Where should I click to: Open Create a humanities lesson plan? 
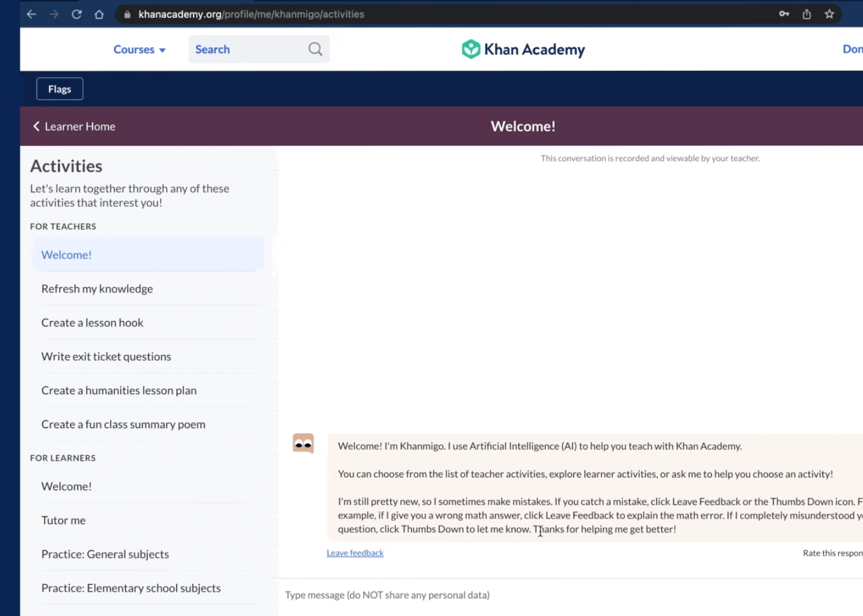[x=148, y=390]
